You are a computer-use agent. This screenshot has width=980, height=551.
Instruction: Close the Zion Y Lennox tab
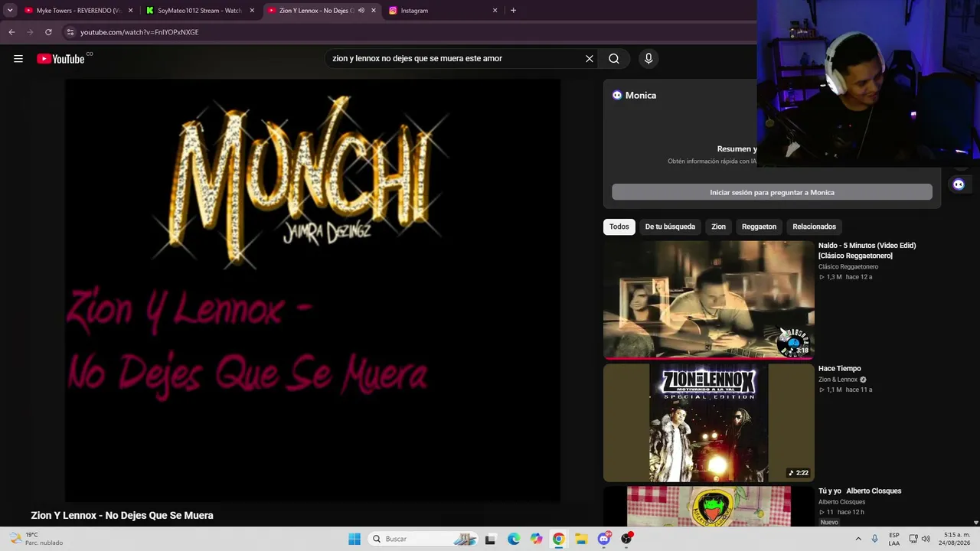click(x=374, y=11)
